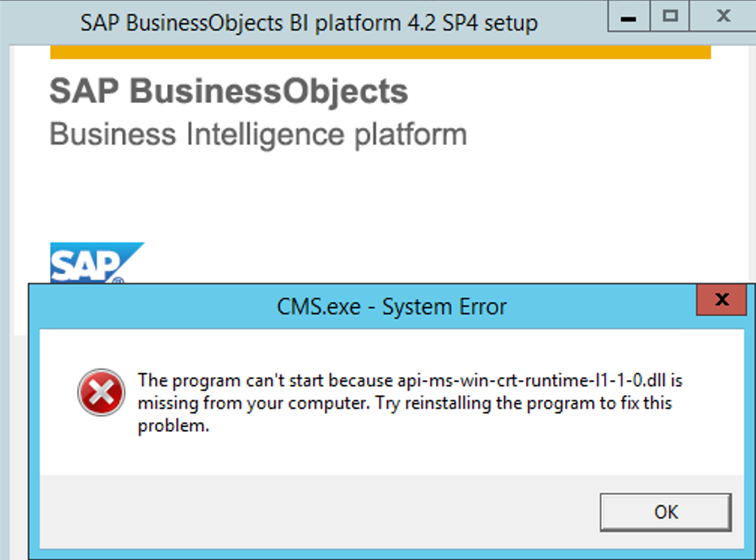Viewport: 756px width, 560px height.
Task: Click the registered trademark symbol by SAP logo
Action: [x=118, y=280]
